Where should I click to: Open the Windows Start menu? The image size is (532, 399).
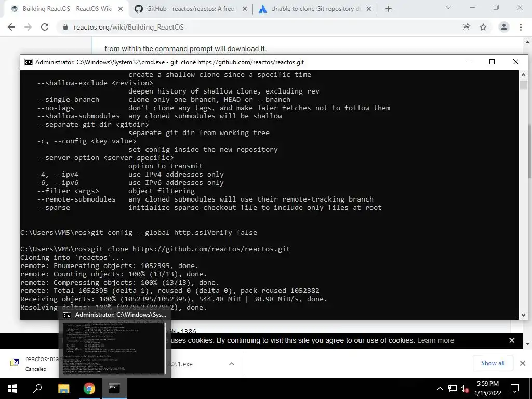coord(12,389)
